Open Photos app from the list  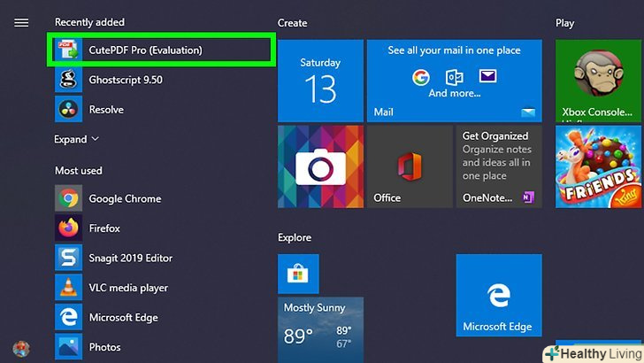coord(104,347)
